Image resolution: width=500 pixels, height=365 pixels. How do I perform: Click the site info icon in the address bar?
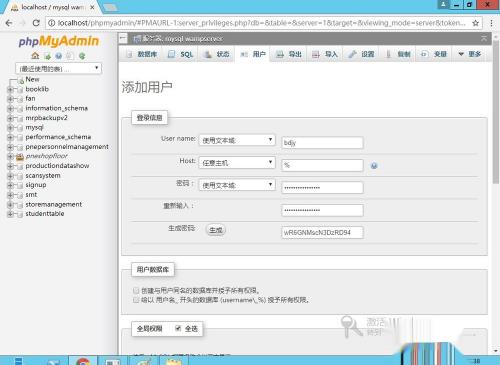tap(51, 23)
